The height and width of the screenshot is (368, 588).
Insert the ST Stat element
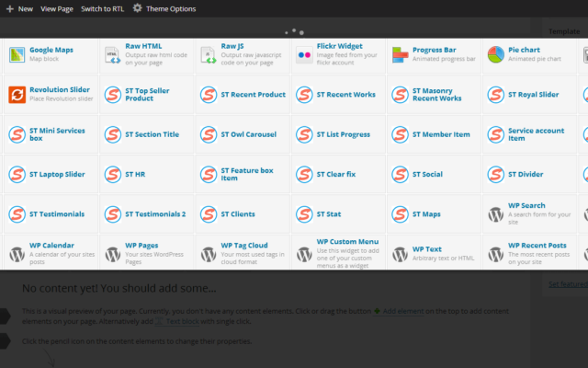click(x=338, y=214)
